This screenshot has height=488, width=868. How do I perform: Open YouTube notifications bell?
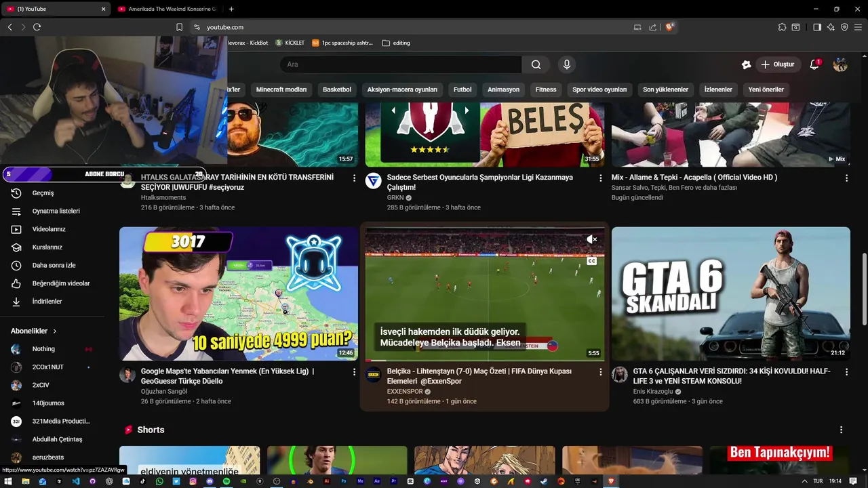(x=814, y=64)
